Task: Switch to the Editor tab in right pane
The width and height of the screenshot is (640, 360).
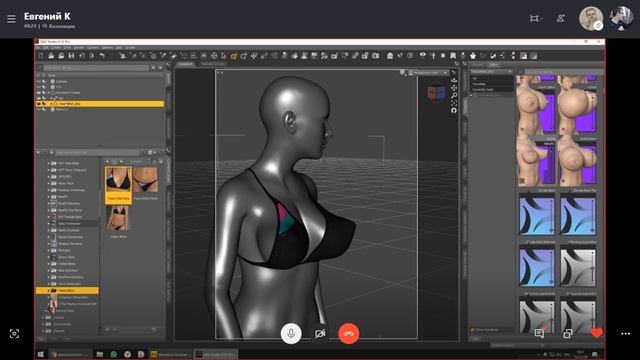Action: tap(493, 64)
